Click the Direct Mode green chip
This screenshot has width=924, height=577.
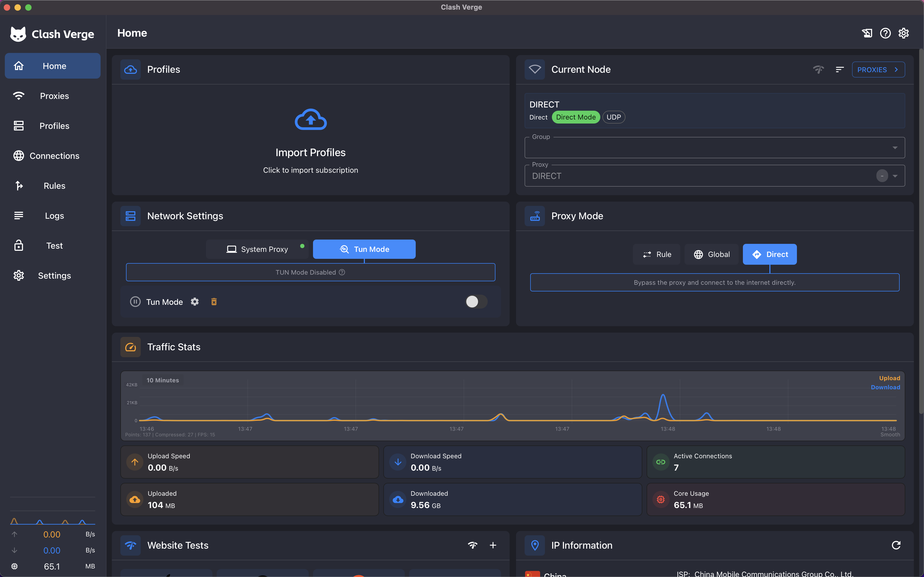[x=576, y=117]
